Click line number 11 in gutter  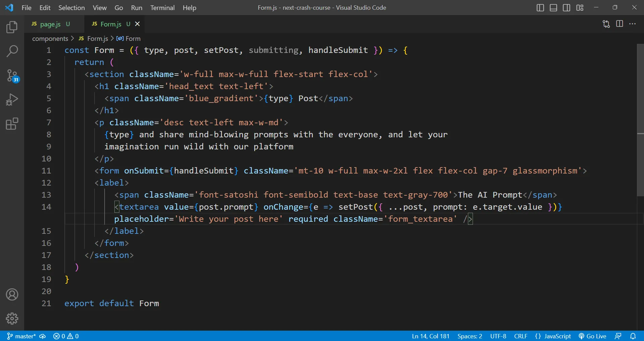(x=46, y=171)
